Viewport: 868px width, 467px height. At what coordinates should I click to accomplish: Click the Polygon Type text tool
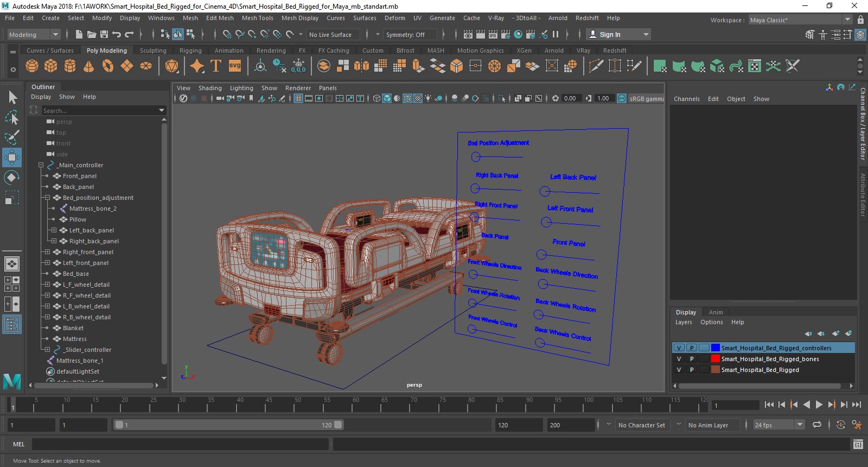216,66
